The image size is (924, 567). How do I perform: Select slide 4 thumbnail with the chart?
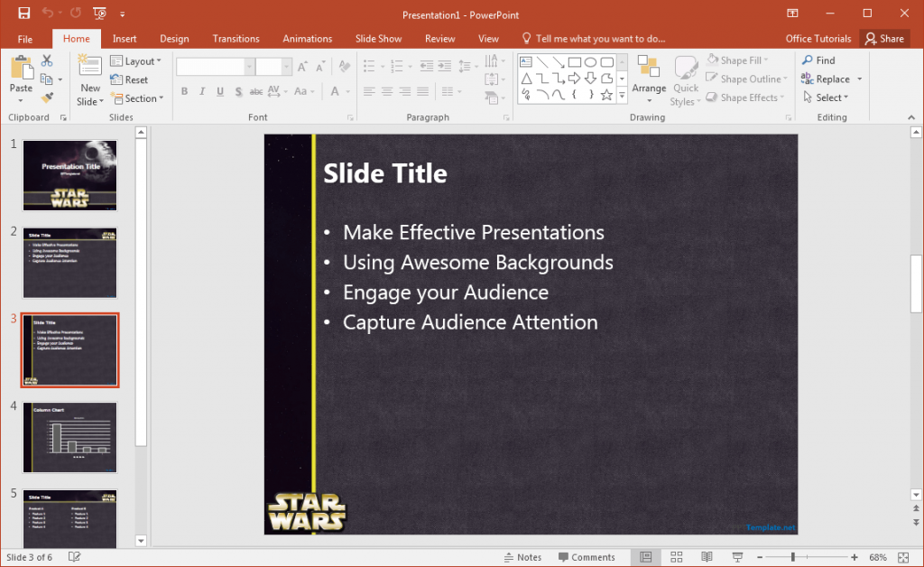click(x=69, y=437)
